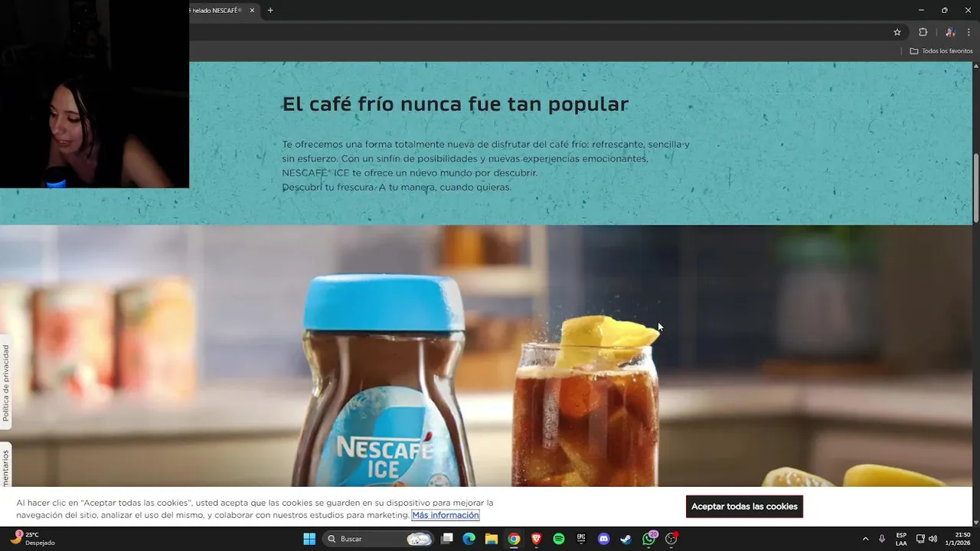Click the microphone tray icon
The height and width of the screenshot is (551, 980).
[882, 539]
